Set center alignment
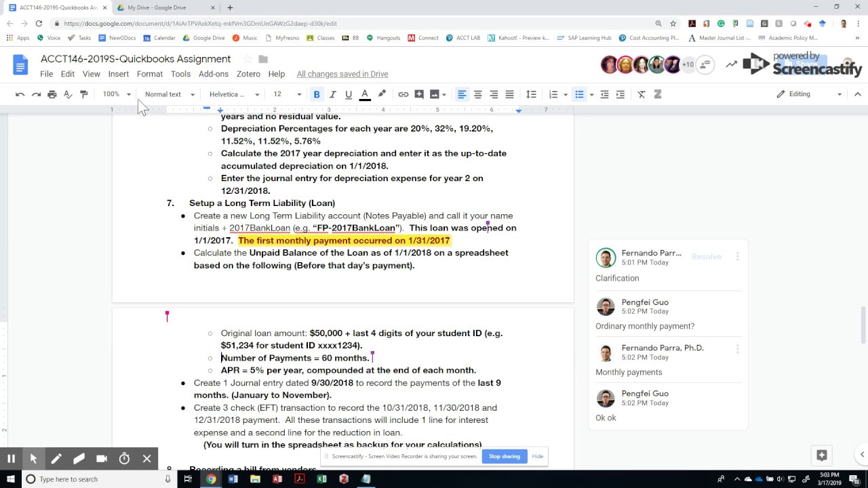This screenshot has height=488, width=868. (478, 94)
